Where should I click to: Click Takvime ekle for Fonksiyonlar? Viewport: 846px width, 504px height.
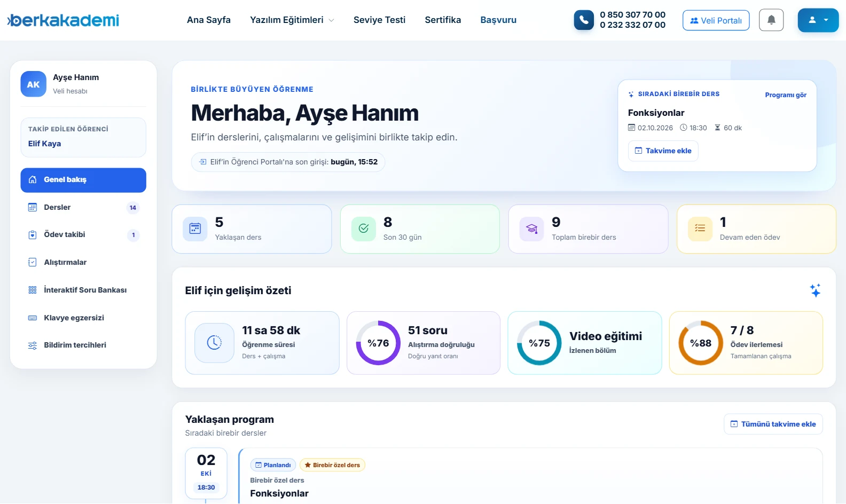tap(663, 151)
